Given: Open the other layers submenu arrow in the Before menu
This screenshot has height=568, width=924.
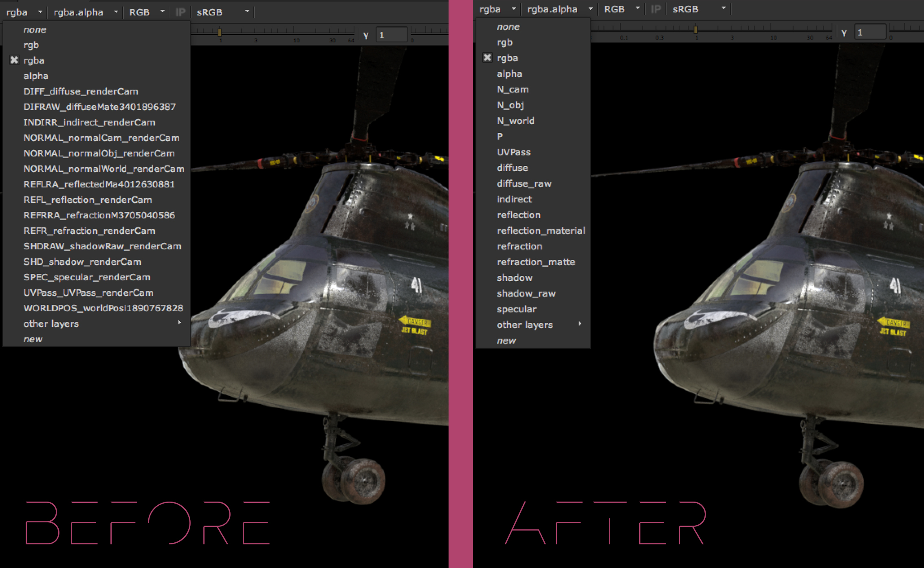Looking at the screenshot, I should point(179,323).
